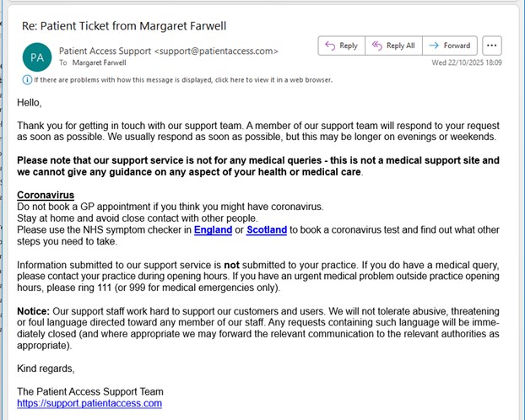This screenshot has height=420, width=525.
Task: Click the Coronavirus heading text
Action: 46,195
